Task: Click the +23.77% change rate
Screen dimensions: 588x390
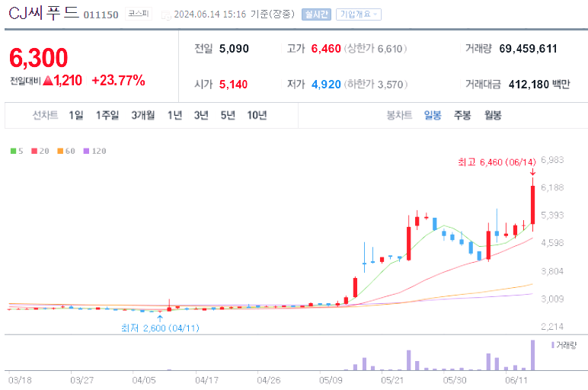Action: click(x=119, y=80)
